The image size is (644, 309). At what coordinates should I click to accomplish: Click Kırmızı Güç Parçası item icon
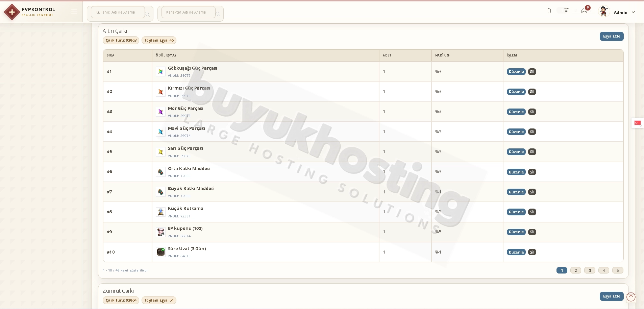pyautogui.click(x=160, y=92)
